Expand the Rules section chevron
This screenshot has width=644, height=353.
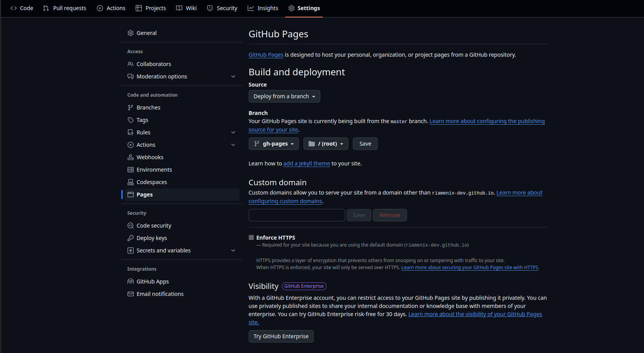point(233,132)
